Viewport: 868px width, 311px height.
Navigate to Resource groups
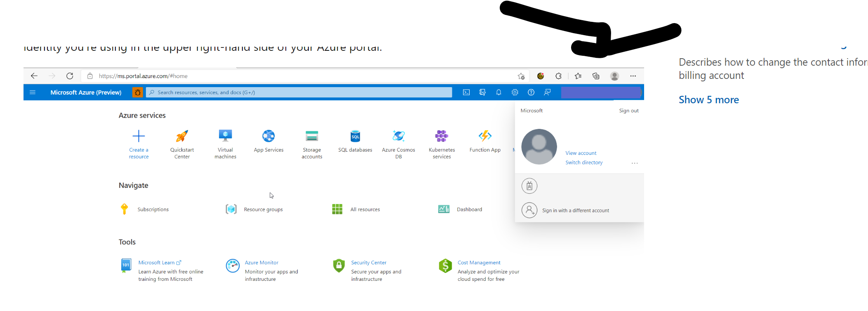click(263, 209)
